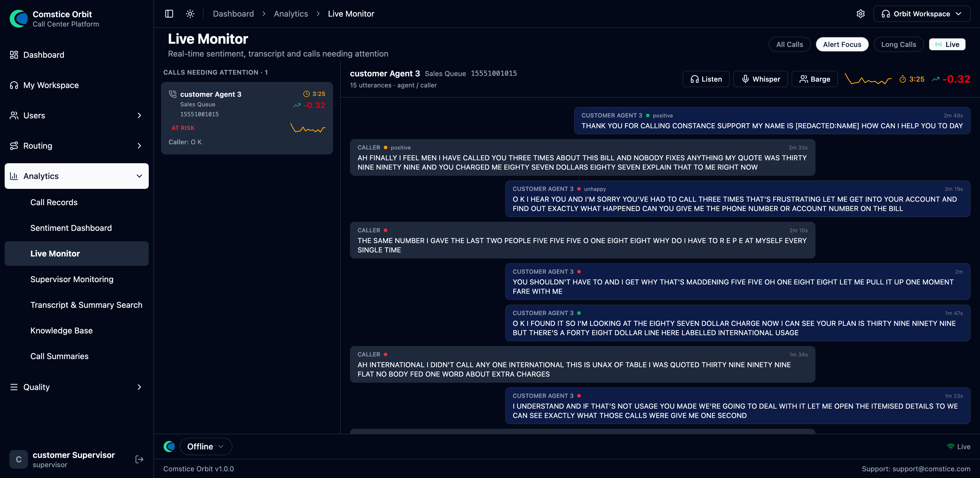Click the microphone icon on Whisper
Image resolution: width=980 pixels, height=478 pixels.
pos(745,79)
